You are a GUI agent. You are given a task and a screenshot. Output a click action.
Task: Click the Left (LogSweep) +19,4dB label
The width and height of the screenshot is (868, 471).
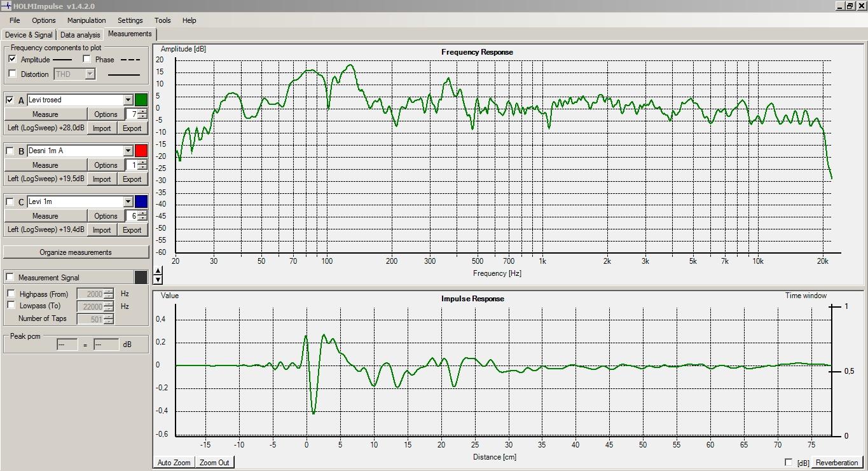46,229
